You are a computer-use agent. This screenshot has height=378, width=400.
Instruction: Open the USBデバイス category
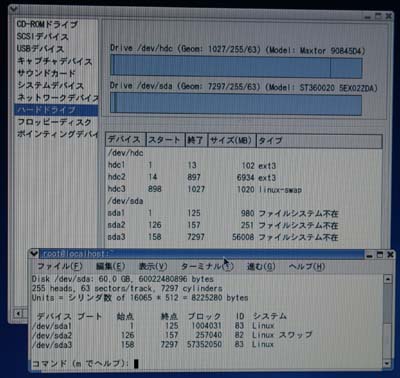coord(40,49)
